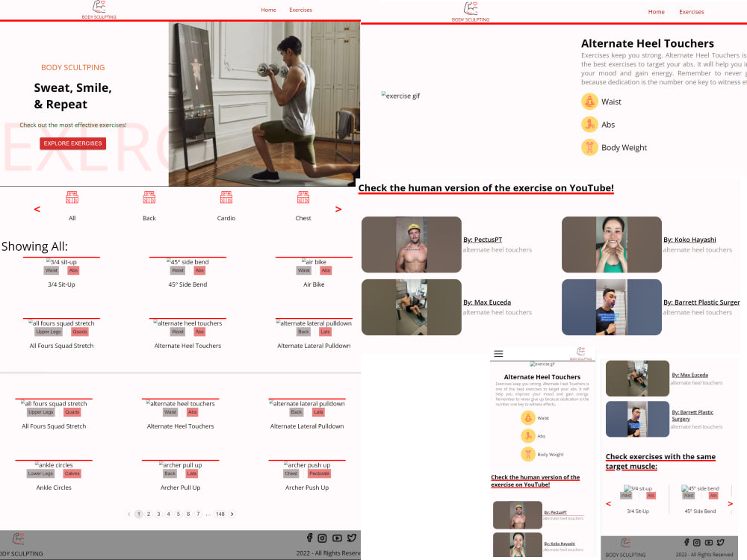Open the hamburger menu in the mobile view
747x560 pixels.
tap(498, 354)
